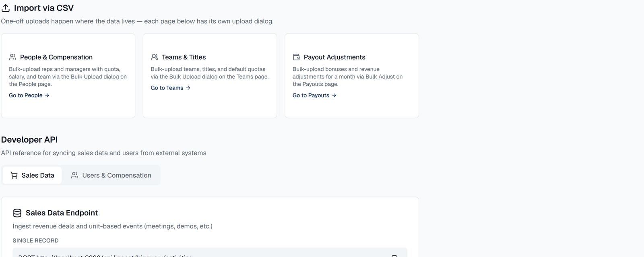Click the 'Bulk-upload teams, titles, and default quotas' description
The width and height of the screenshot is (644, 257).
(210, 73)
